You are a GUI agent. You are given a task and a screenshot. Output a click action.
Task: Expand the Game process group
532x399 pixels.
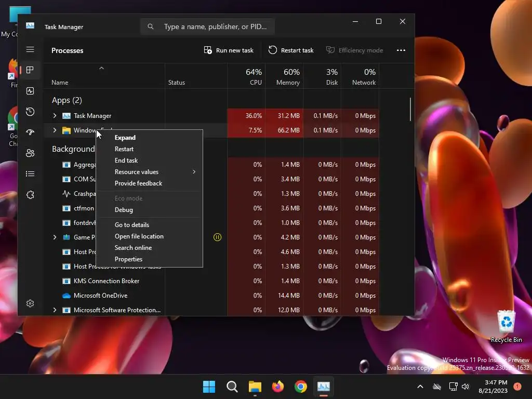click(x=55, y=237)
